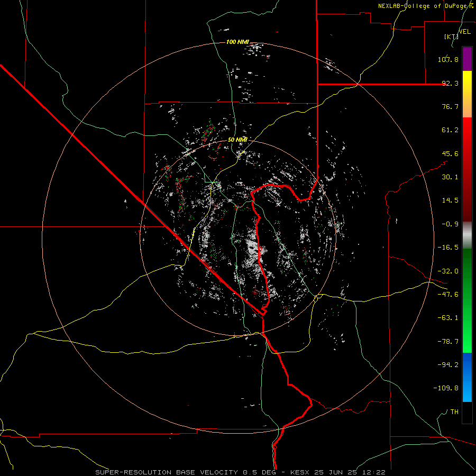476x476 pixels.
Task: Click the purple segment of the color bar
Action: (467, 59)
